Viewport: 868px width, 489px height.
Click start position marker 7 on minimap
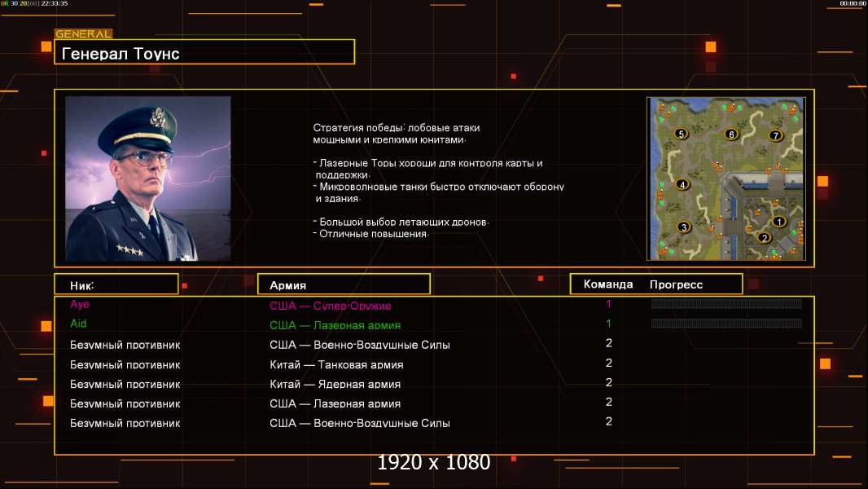pyautogui.click(x=775, y=135)
